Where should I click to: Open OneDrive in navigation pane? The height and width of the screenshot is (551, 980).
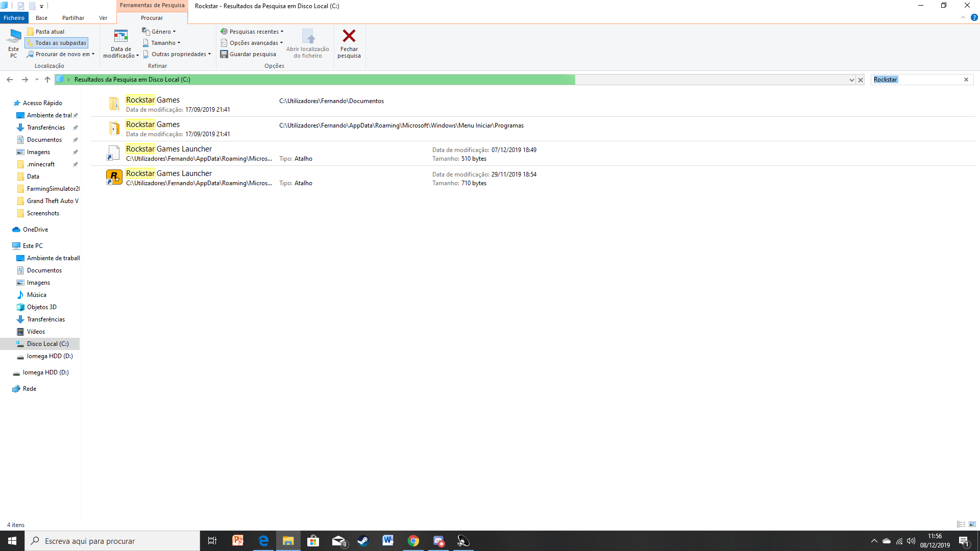pos(35,230)
